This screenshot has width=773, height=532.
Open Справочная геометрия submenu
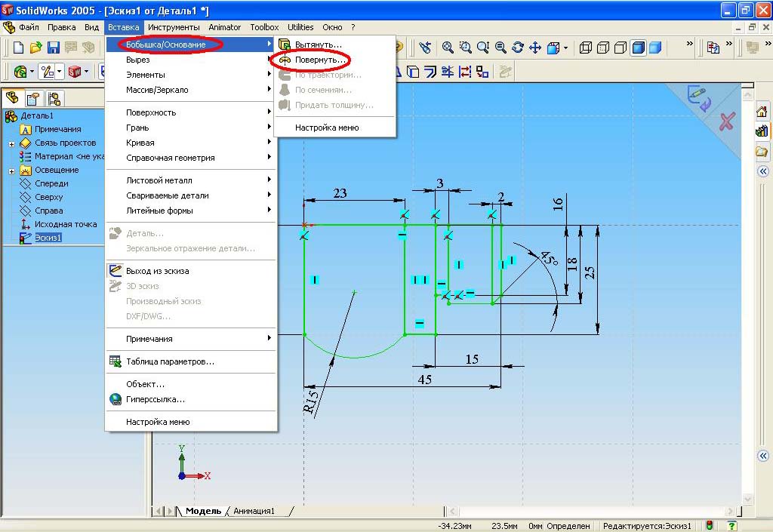click(x=189, y=158)
